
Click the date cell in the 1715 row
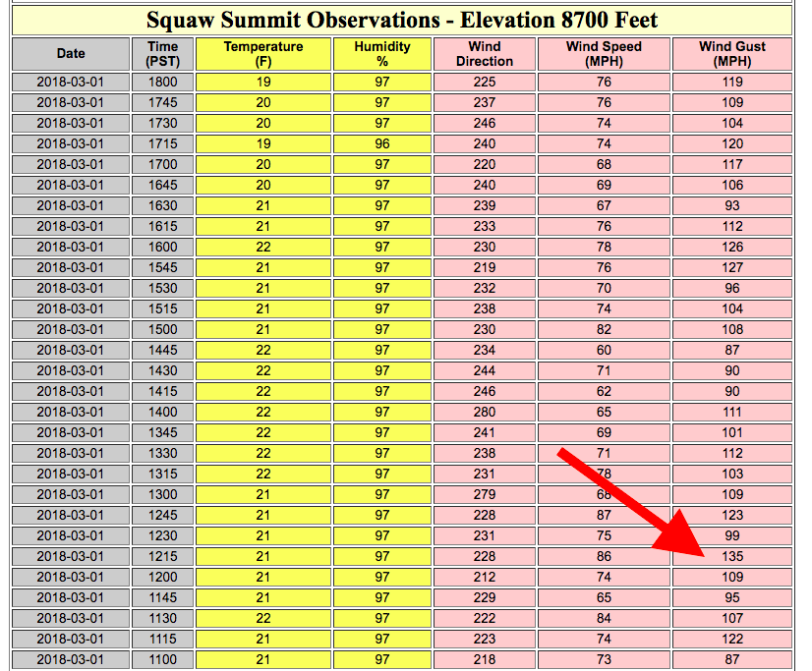(x=71, y=144)
